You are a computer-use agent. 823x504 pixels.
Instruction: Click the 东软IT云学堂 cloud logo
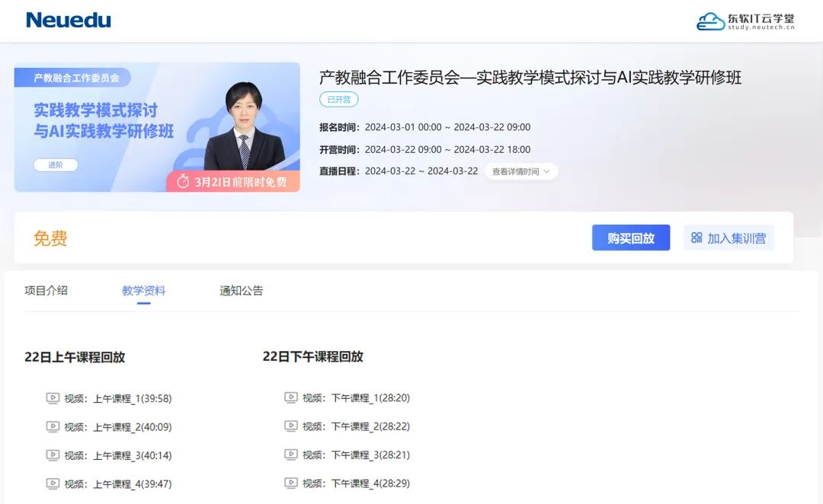(x=745, y=21)
